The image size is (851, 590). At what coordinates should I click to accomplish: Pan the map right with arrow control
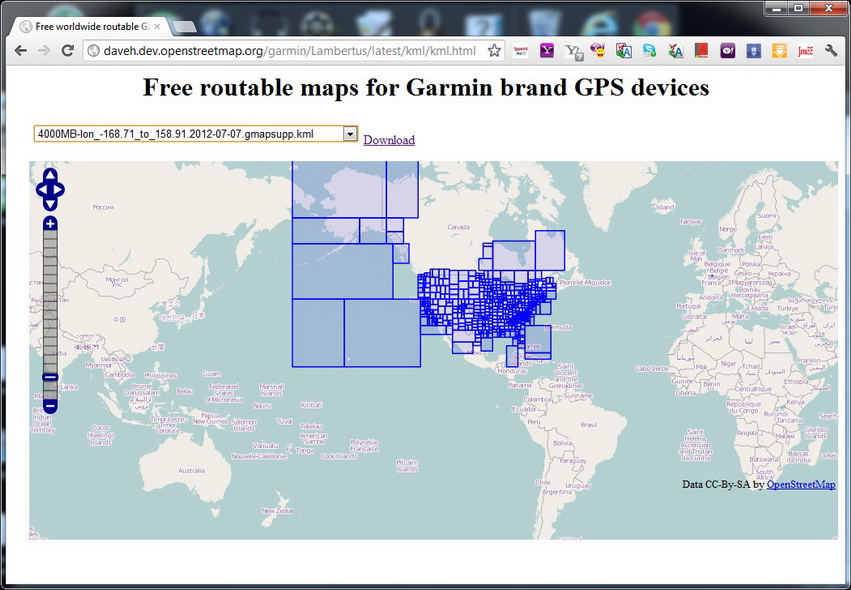click(x=60, y=189)
